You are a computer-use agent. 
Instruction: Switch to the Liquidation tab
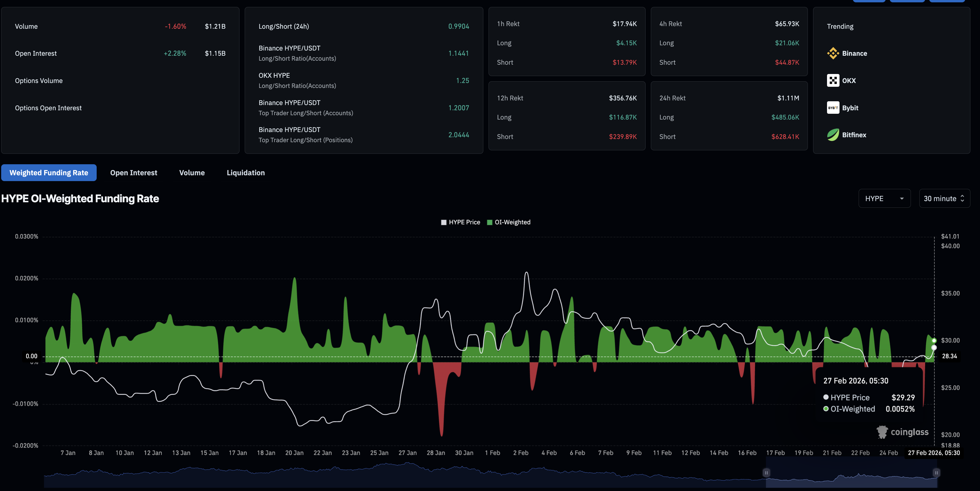tap(245, 173)
